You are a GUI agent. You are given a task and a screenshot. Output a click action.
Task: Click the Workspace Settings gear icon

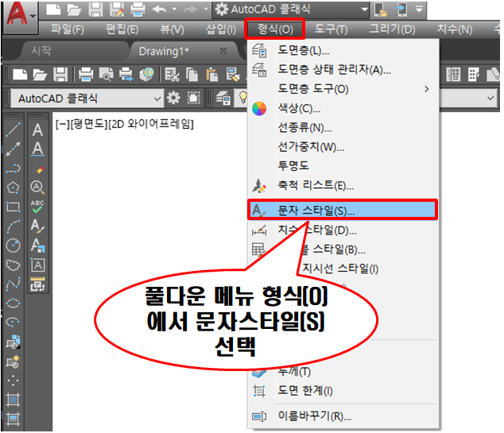(x=173, y=98)
